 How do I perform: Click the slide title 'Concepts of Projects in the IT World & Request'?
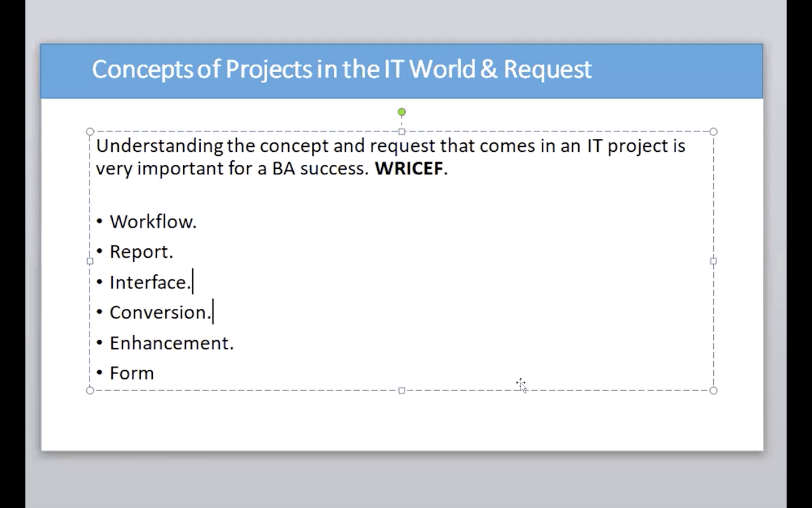tap(342, 69)
